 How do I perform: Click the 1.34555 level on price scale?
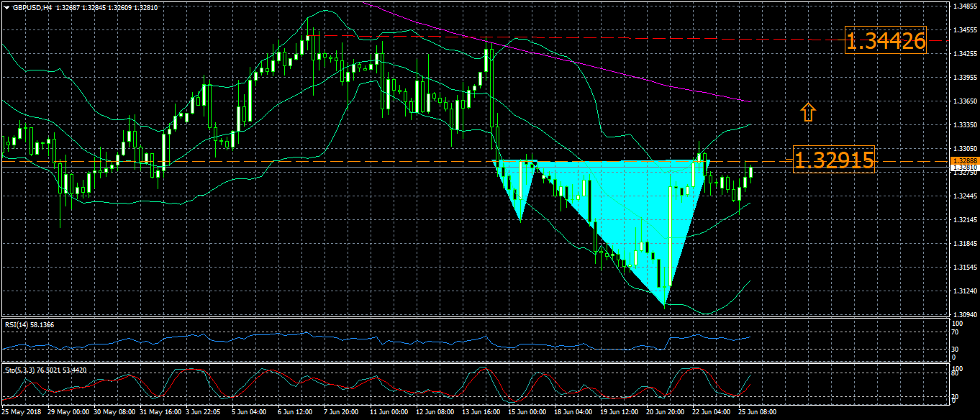(963, 30)
